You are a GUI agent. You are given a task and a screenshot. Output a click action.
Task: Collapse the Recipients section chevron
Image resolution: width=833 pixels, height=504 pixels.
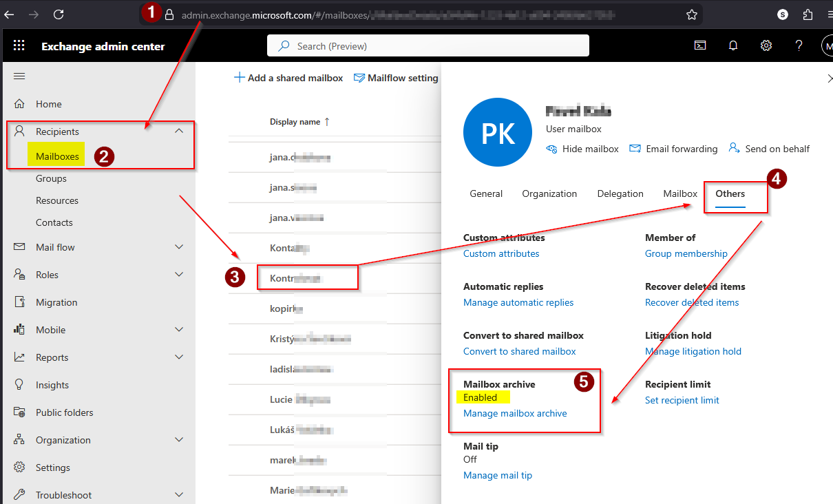coord(179,131)
